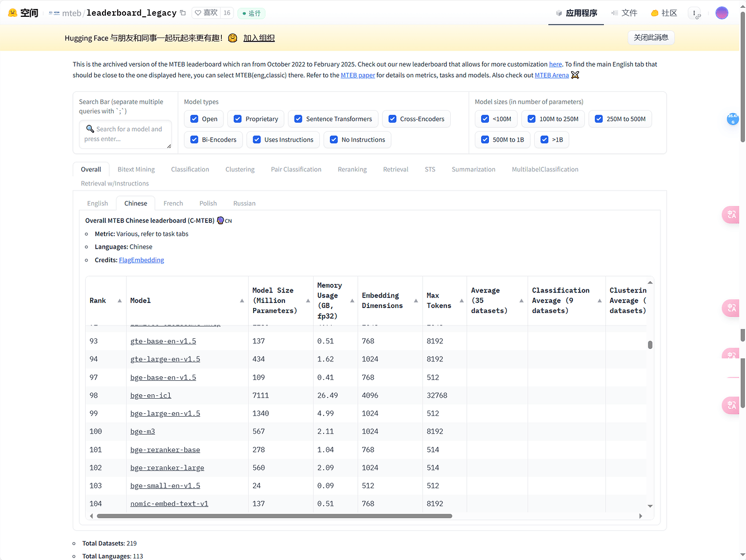Uncheck the Open model type checkbox

[x=194, y=119]
